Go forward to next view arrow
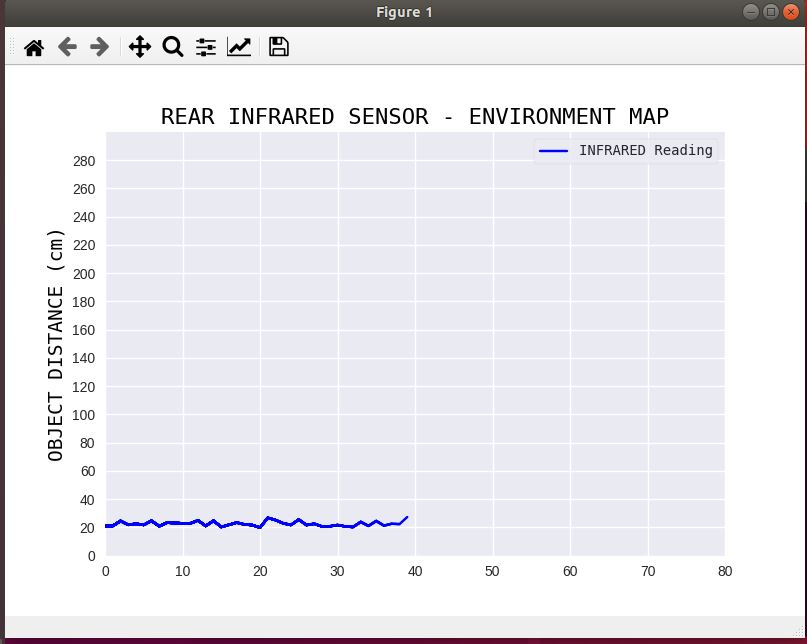Image resolution: width=807 pixels, height=644 pixels. [99, 47]
